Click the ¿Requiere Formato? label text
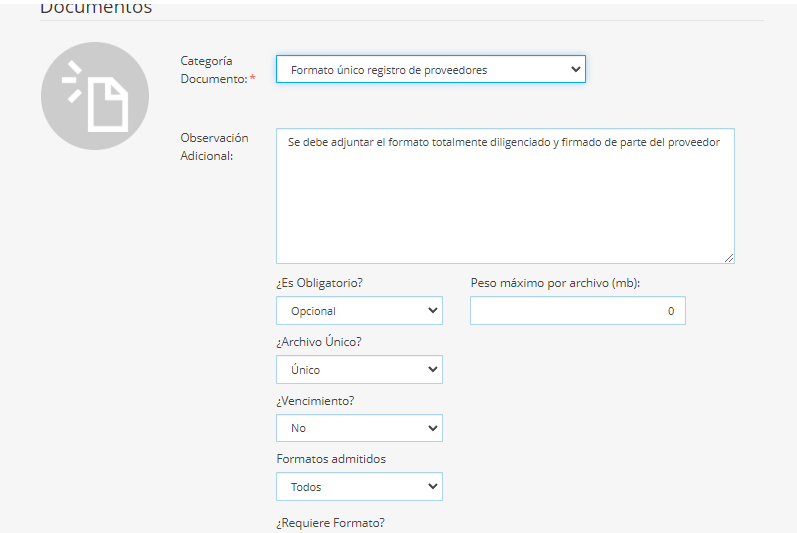 330,522
